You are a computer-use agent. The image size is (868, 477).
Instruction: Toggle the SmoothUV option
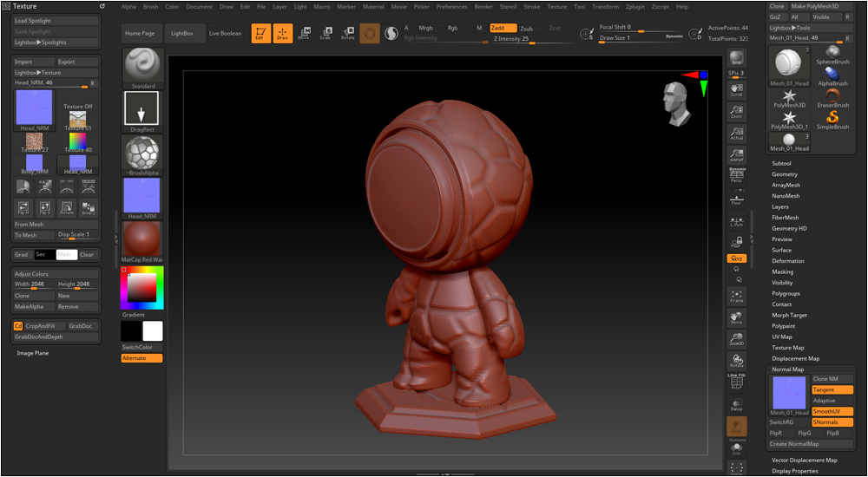click(832, 412)
